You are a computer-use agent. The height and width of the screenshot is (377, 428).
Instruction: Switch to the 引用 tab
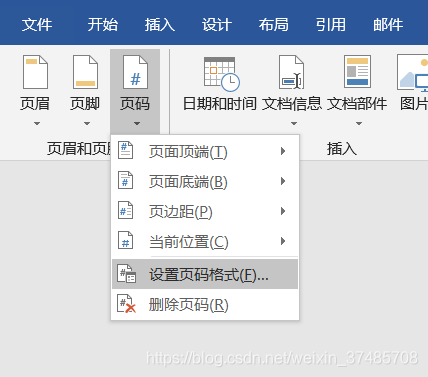331,25
